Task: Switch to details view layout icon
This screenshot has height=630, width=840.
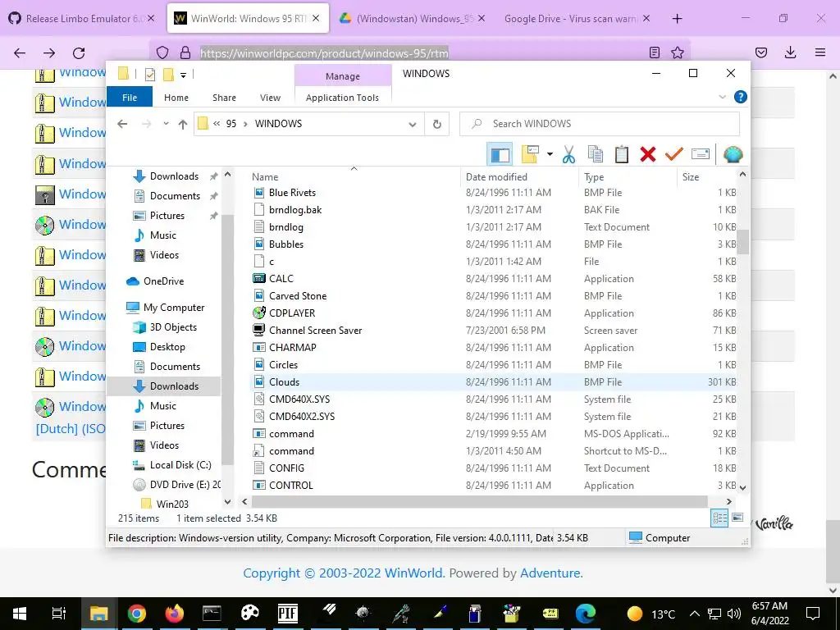Action: 719,518
